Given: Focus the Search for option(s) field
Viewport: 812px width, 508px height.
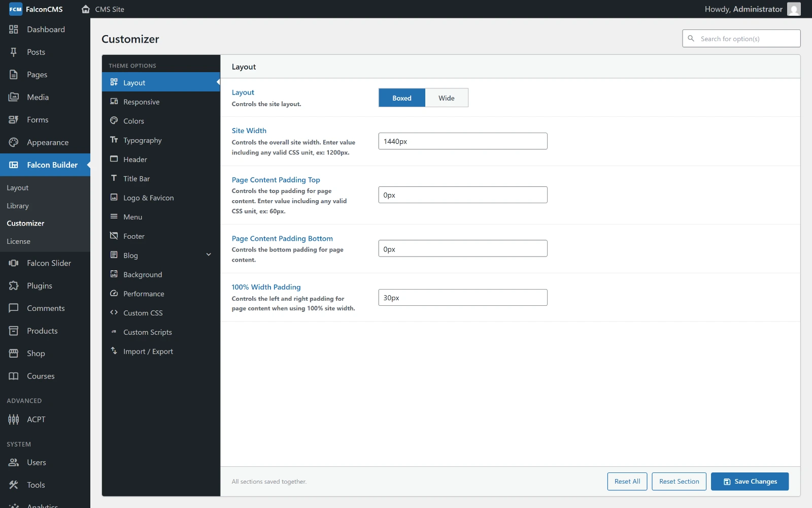Looking at the screenshot, I should 741,39.
